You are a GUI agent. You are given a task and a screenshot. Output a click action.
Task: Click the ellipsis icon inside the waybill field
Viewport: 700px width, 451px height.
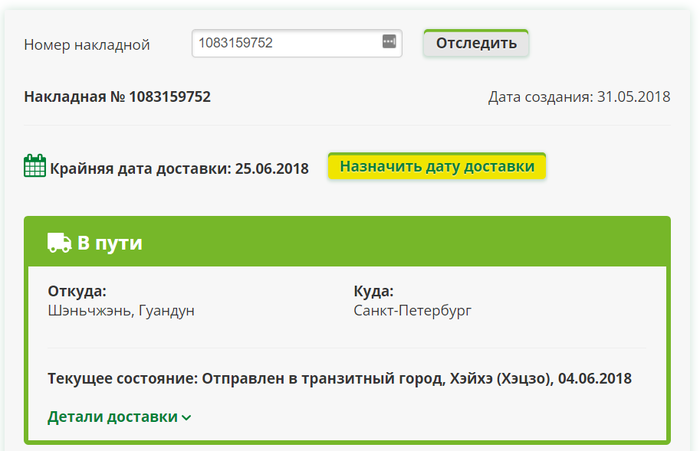tap(389, 43)
